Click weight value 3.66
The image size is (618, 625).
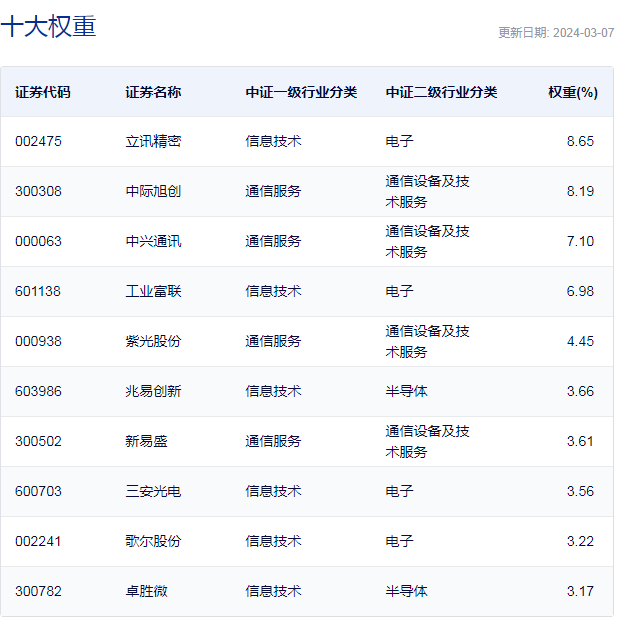coord(580,391)
